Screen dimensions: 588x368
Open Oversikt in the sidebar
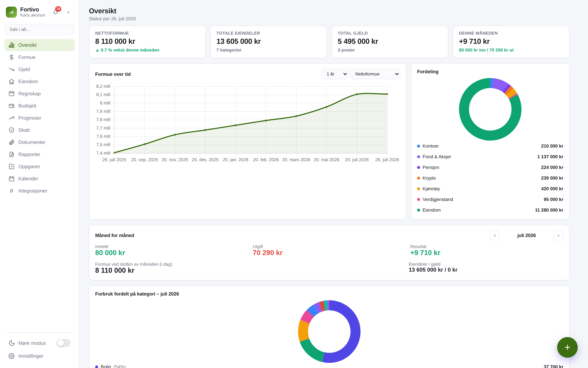(x=39, y=45)
